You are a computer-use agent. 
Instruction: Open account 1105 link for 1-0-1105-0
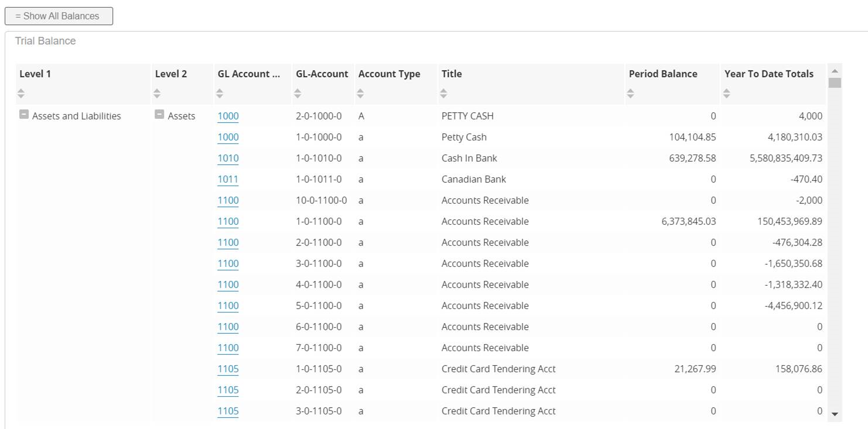coord(228,369)
